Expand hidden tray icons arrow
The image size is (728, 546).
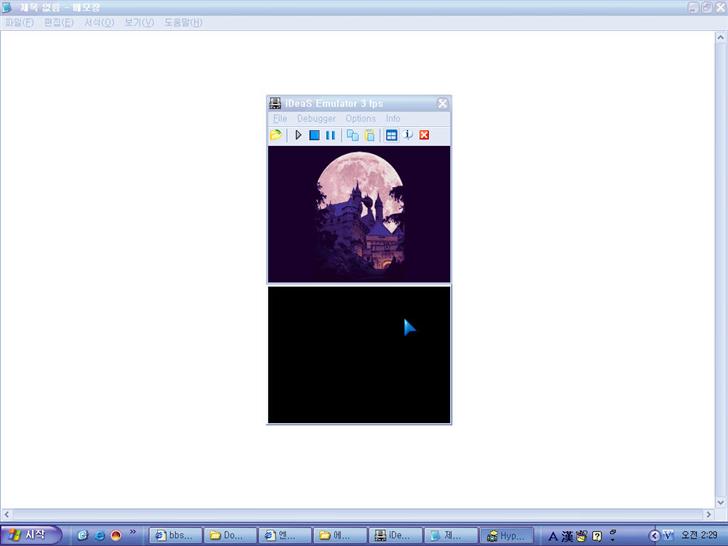[x=654, y=536]
